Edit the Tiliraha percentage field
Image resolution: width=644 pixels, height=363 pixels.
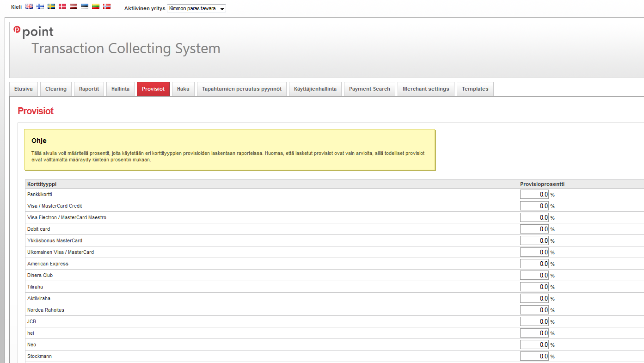[x=534, y=287]
